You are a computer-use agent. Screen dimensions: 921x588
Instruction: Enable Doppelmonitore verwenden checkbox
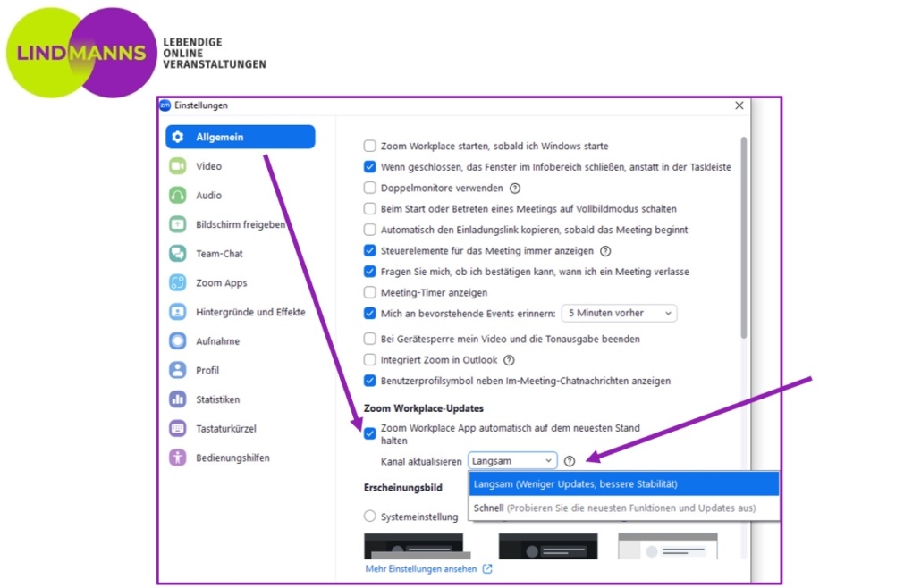[x=369, y=188]
